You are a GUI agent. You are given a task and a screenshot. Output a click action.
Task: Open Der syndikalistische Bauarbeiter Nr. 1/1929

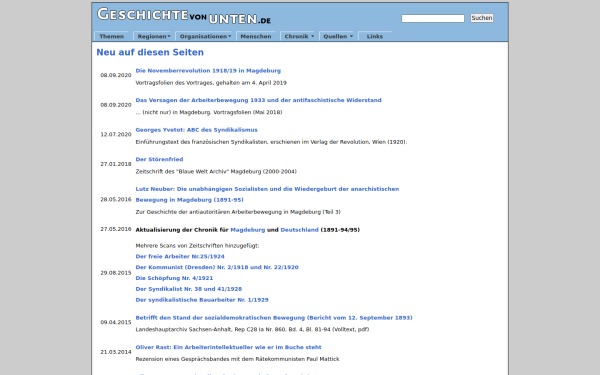(x=202, y=300)
